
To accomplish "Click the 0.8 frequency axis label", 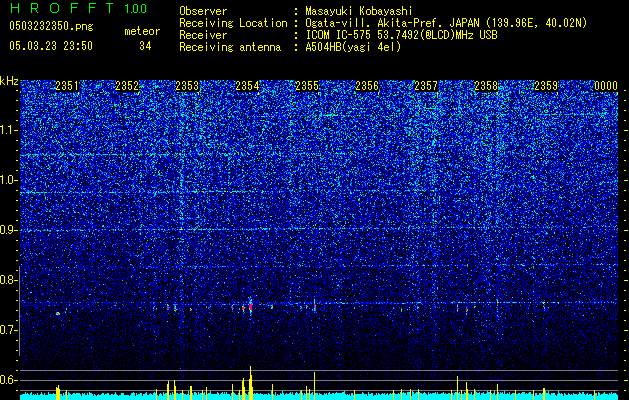I will pos(9,280).
